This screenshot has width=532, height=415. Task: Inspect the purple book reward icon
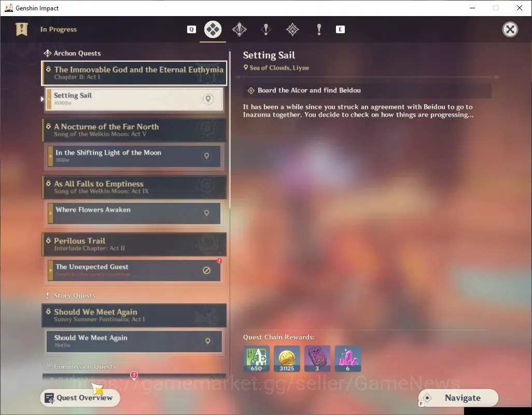click(x=317, y=358)
